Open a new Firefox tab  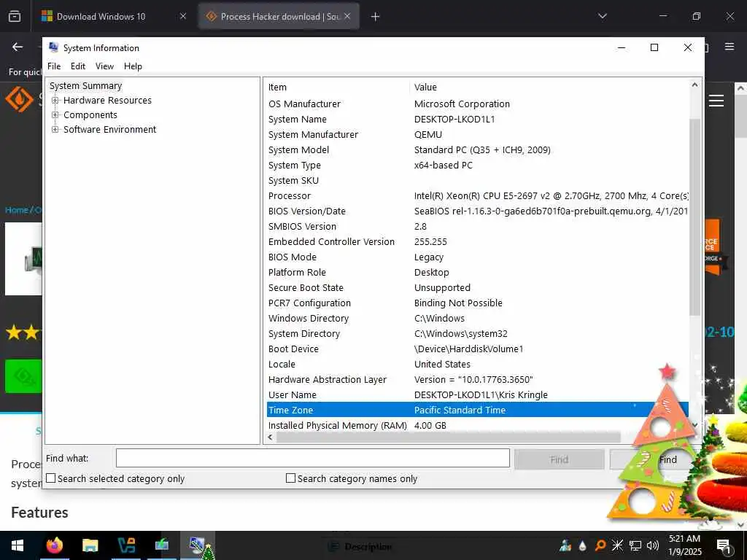pos(375,17)
